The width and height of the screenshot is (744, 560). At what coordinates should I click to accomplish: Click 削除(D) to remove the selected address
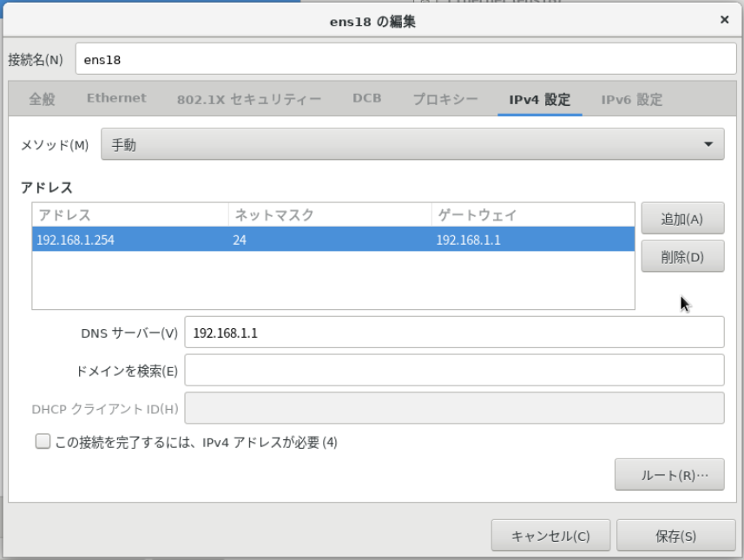684,256
